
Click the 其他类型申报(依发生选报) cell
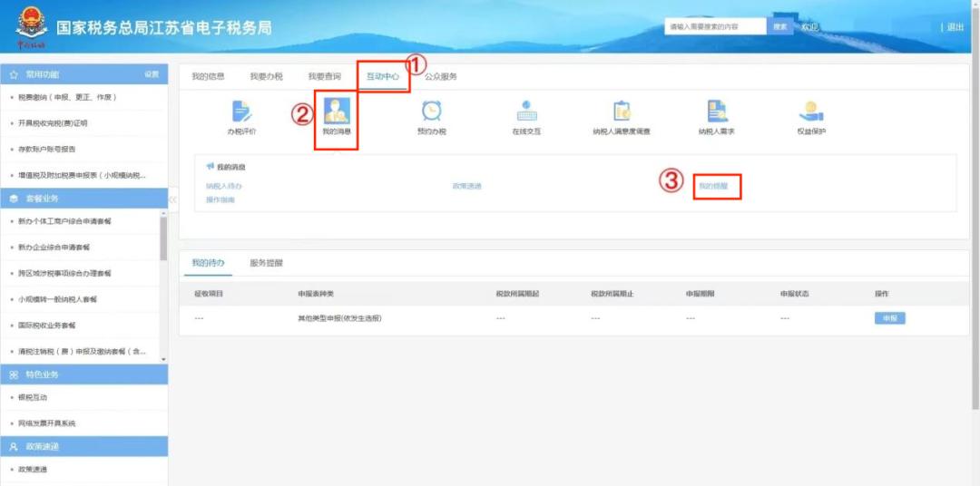[339, 318]
